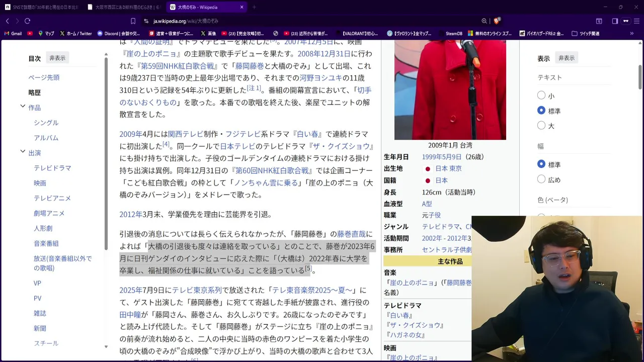Image resolution: width=644 pixels, height=362 pixels.
Task: Collapse the 出演 section in contents
Action: (x=23, y=152)
